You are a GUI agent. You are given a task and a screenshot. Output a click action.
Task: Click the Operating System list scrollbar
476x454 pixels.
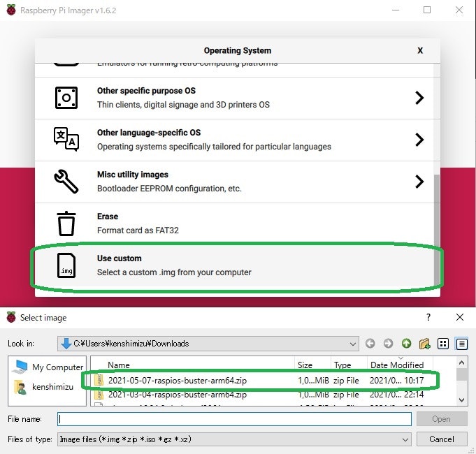(437, 230)
